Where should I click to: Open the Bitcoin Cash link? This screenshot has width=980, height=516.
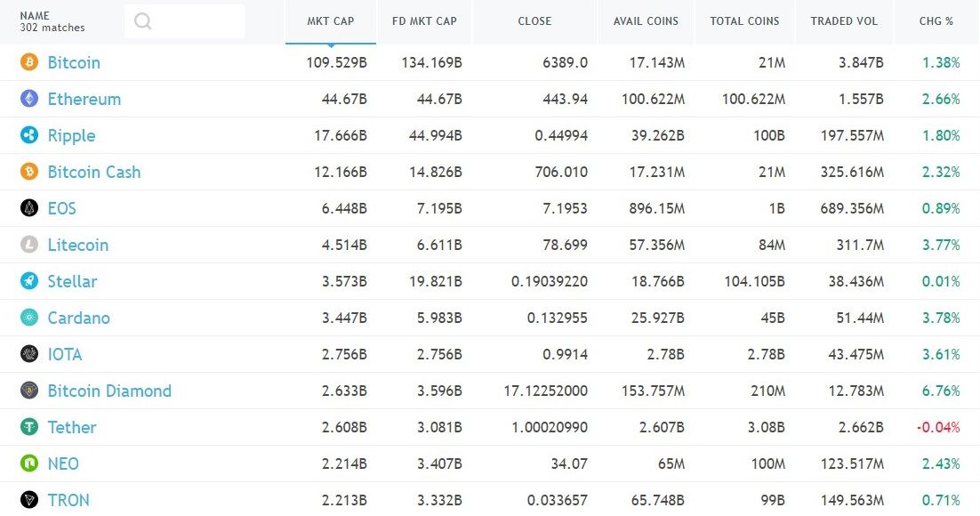pos(93,172)
